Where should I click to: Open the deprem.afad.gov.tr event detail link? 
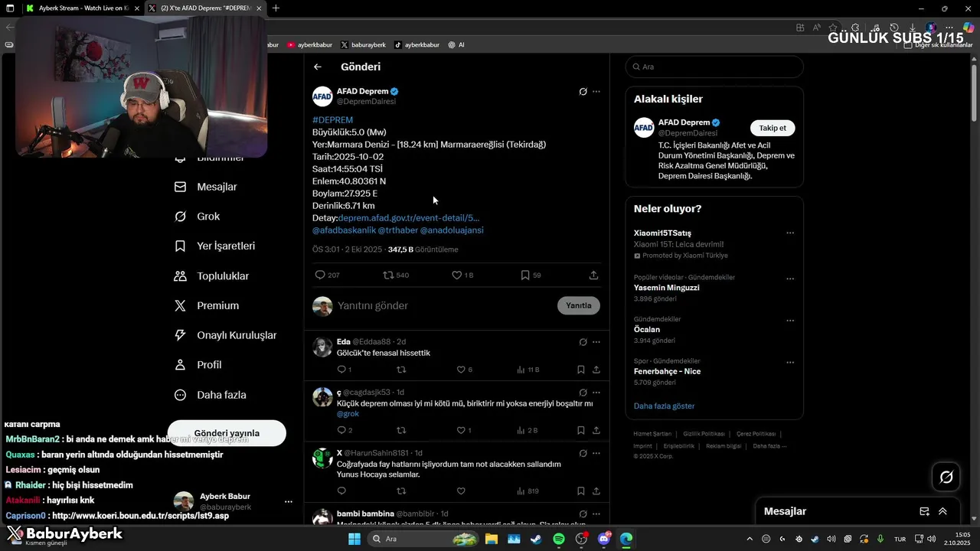pyautogui.click(x=409, y=218)
